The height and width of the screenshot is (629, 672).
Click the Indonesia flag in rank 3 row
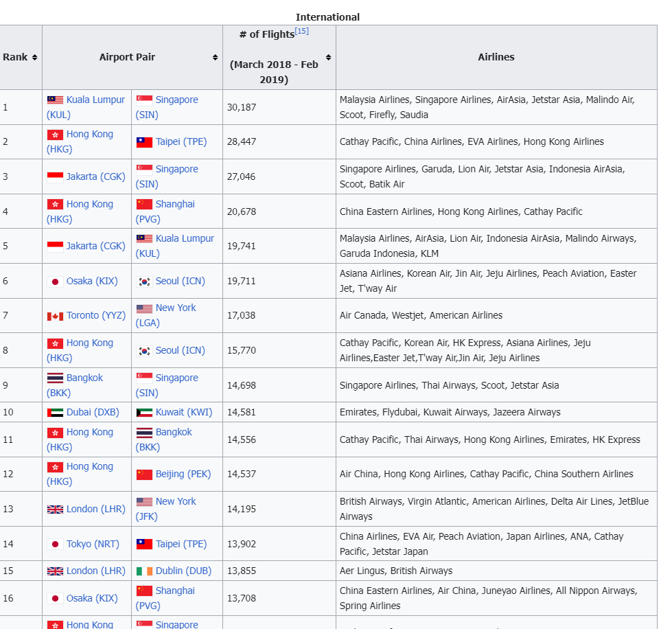pos(56,176)
